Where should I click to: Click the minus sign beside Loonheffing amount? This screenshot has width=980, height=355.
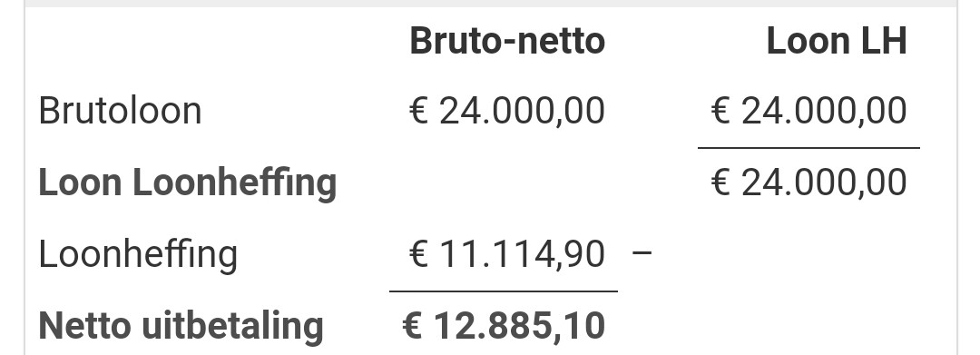click(642, 252)
